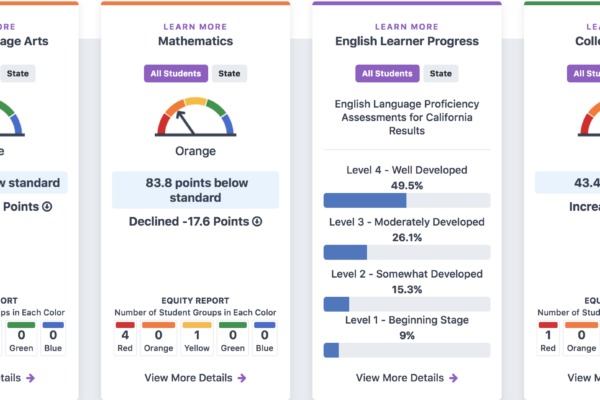Open Learn More above Mathematics
Image resolution: width=600 pixels, height=400 pixels.
click(195, 27)
